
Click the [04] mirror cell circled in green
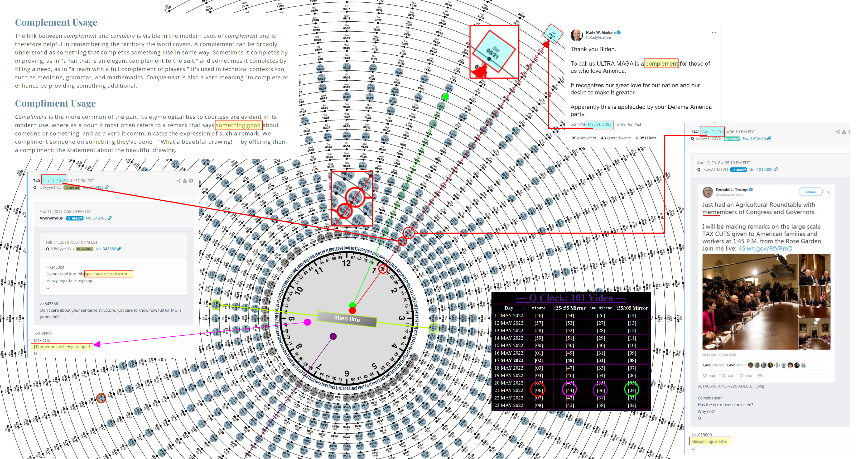click(x=632, y=390)
